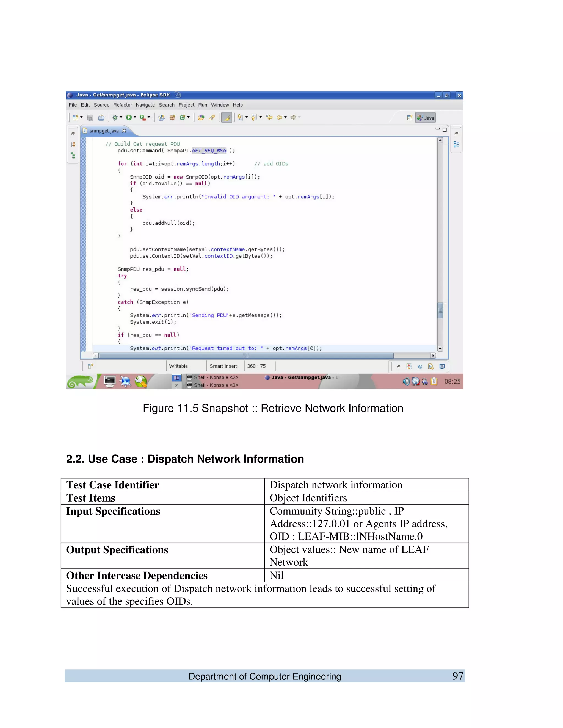
Task: Select the snmpget.java editor tab
Action: [x=104, y=131]
